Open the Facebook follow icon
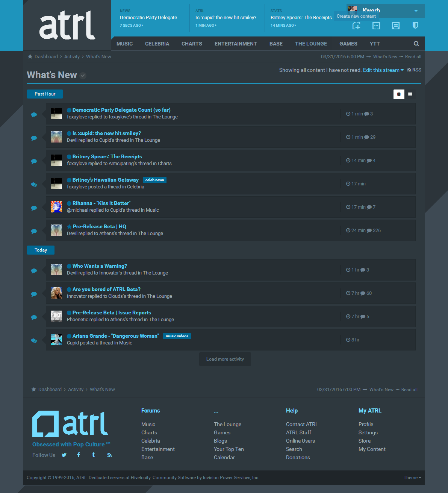The image size is (448, 493). [x=79, y=455]
